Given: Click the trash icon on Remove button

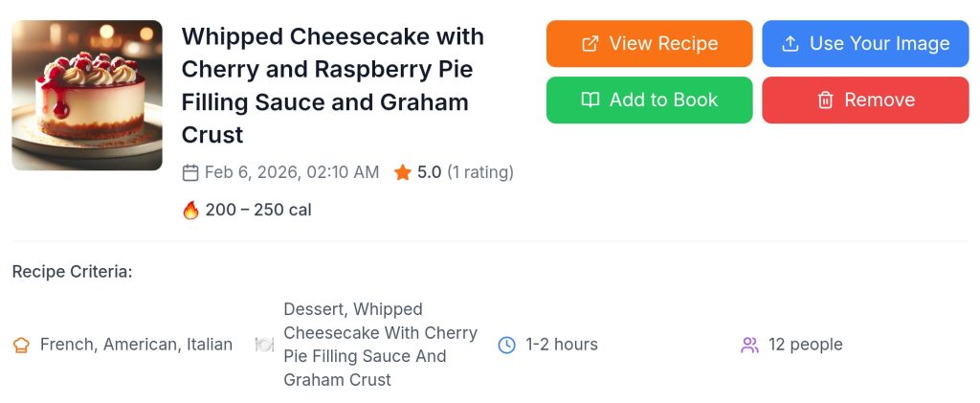Looking at the screenshot, I should click(825, 101).
